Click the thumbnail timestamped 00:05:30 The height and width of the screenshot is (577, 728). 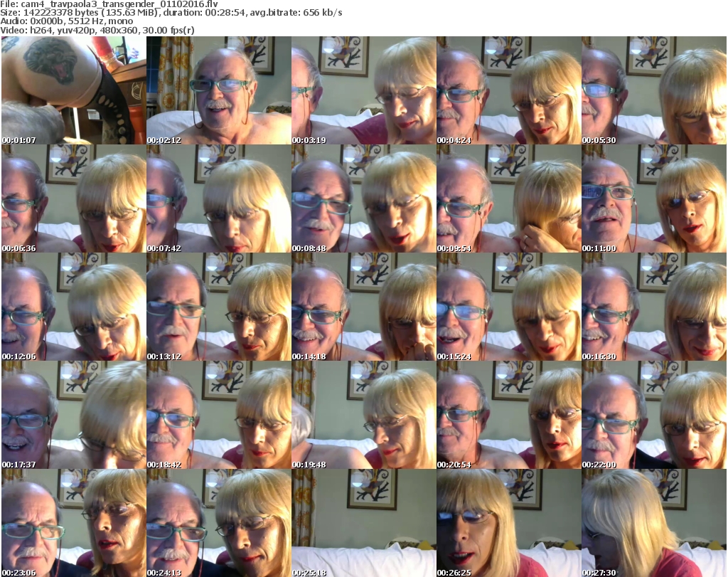point(654,90)
